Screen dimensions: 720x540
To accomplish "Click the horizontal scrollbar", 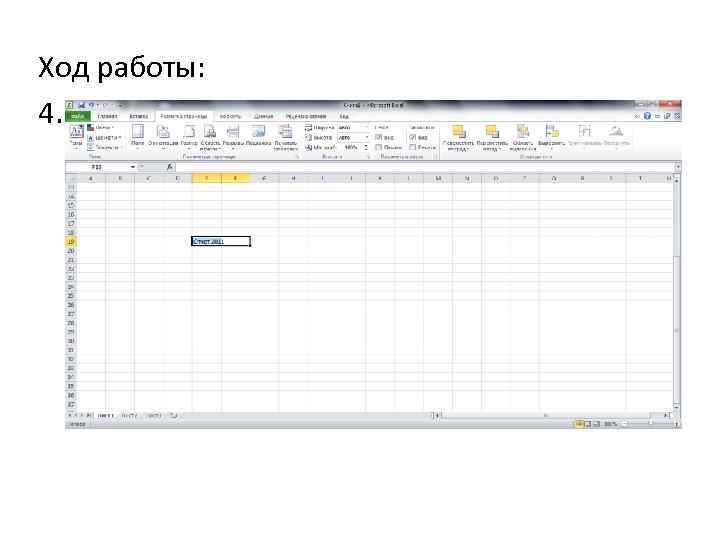I will click(551, 415).
